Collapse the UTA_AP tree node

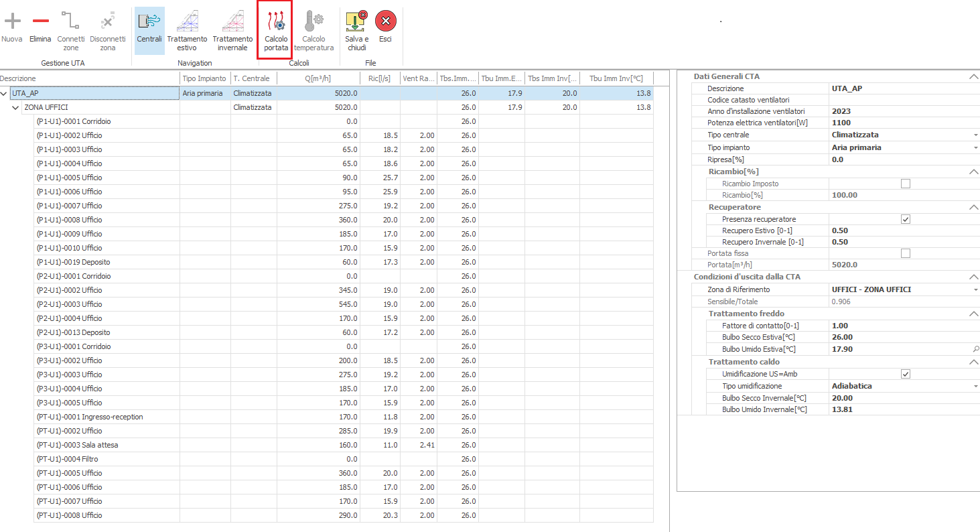click(x=5, y=94)
